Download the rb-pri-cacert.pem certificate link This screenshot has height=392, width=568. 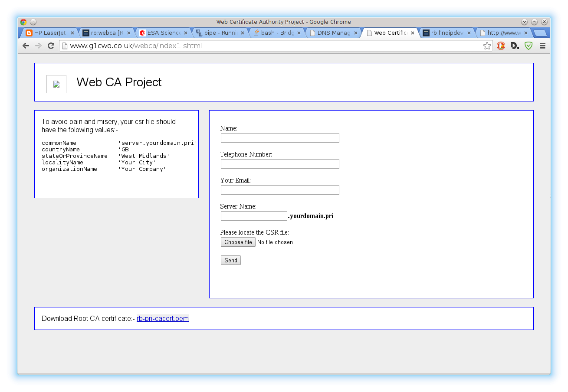click(162, 319)
